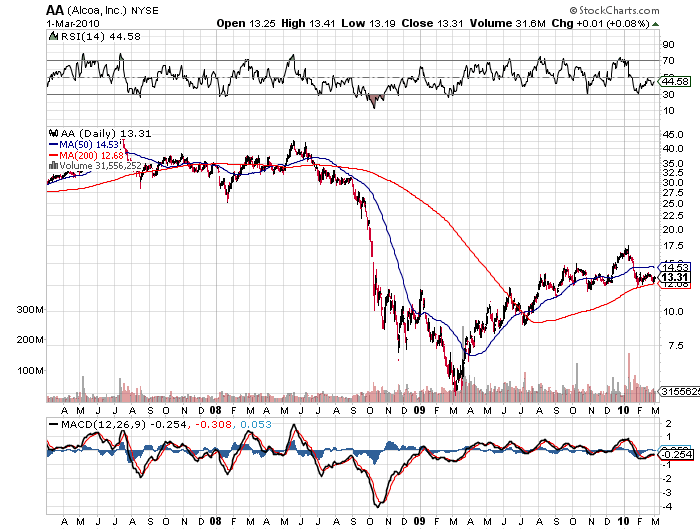Click the blue MA(50) line swatch in legend
700x530 pixels.
coord(54,145)
